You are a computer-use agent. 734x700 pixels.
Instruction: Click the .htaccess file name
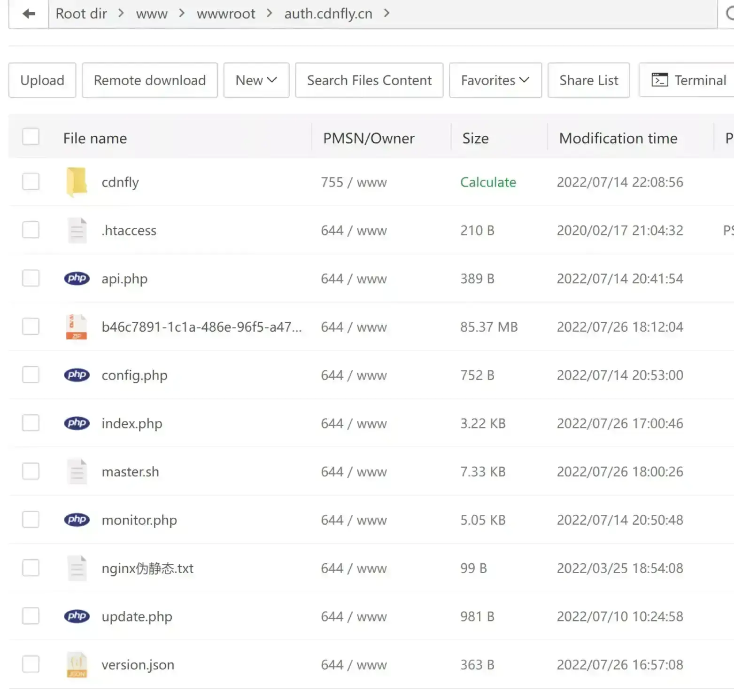click(x=129, y=231)
